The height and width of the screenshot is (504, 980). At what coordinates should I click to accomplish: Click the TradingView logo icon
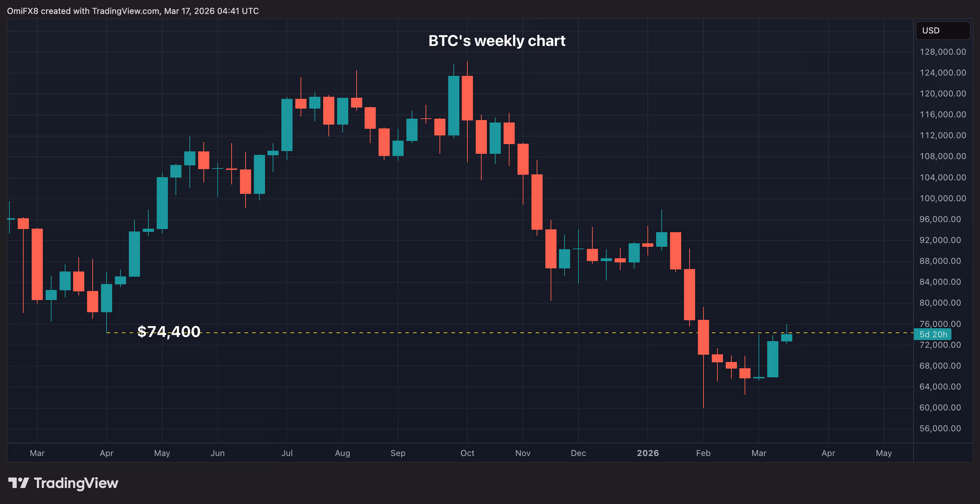pos(18,483)
